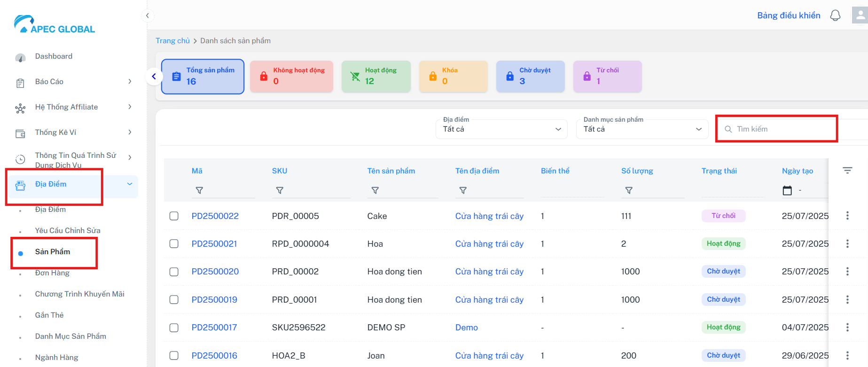The image size is (868, 367).
Task: Open Đơn Hàng in the sidebar
Action: [x=52, y=273]
